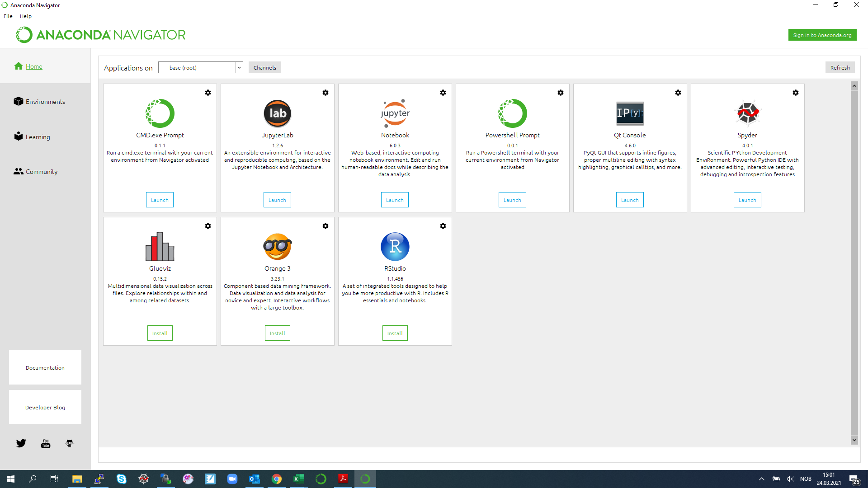Open the Documentation link
The image size is (868, 488).
click(45, 367)
